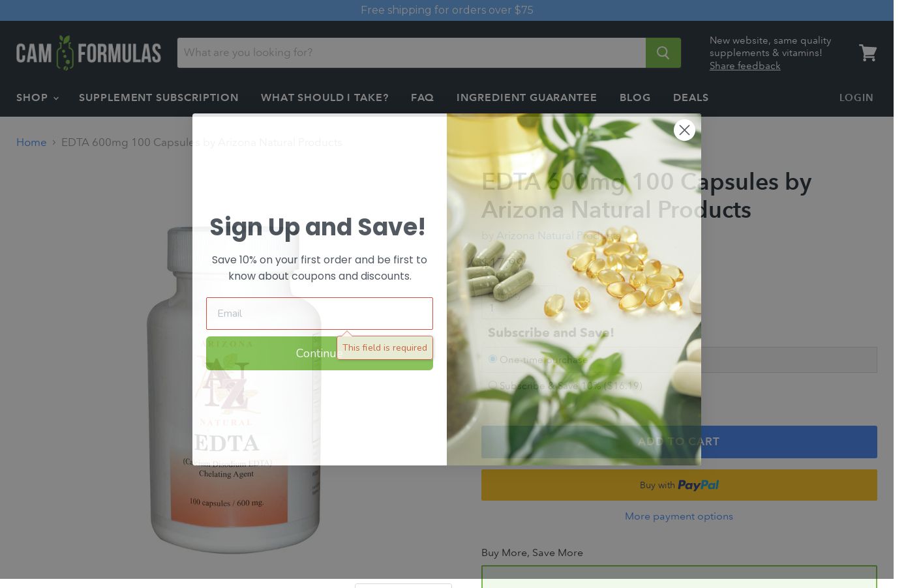Image resolution: width=906 pixels, height=588 pixels.
Task: Go to the FAQ page
Action: (422, 98)
